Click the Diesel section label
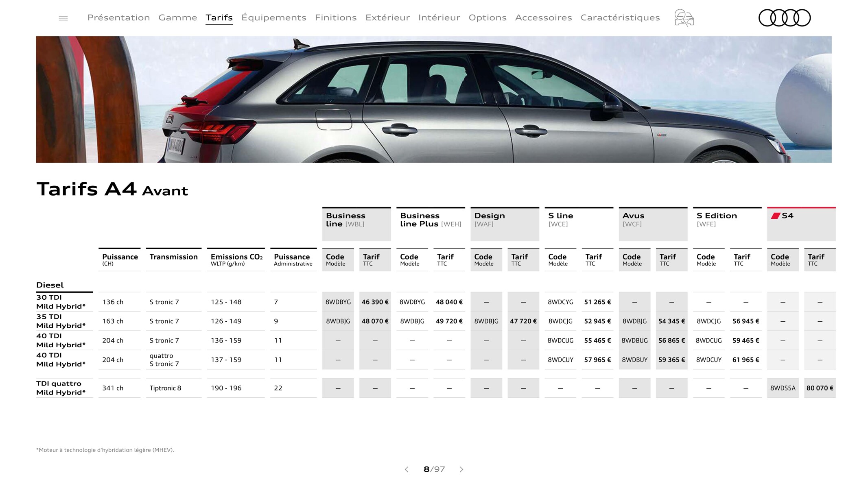The image size is (868, 488). [x=50, y=285]
